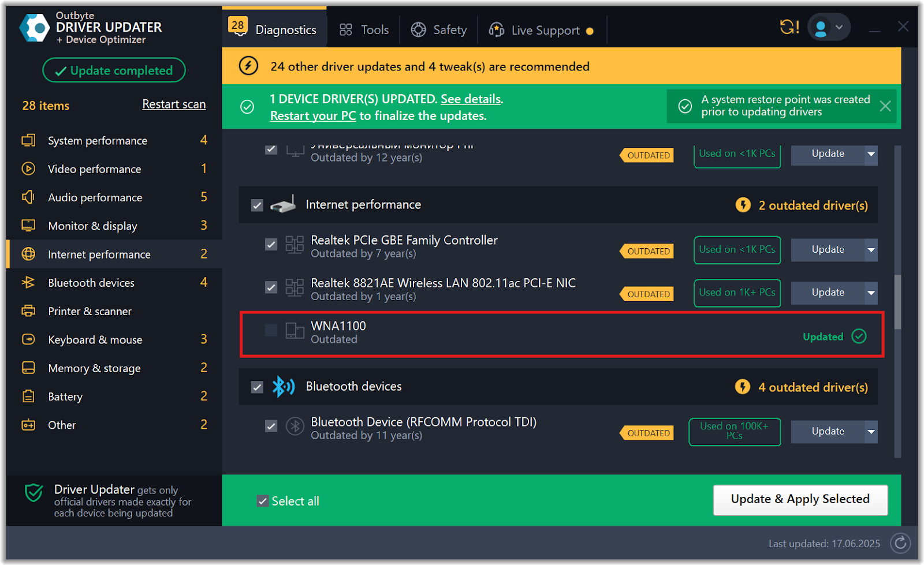
Task: Click the router icon in Internet performance header
Action: pyautogui.click(x=283, y=205)
